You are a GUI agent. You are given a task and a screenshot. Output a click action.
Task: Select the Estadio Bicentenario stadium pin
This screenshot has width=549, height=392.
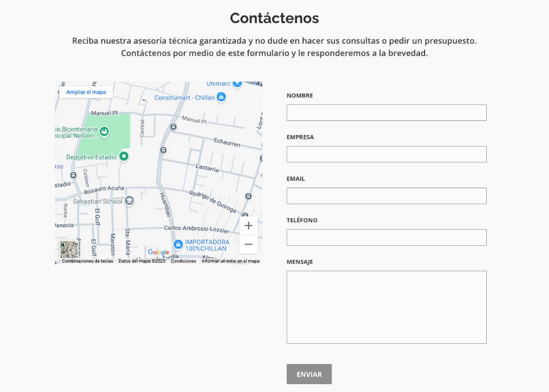pyautogui.click(x=104, y=132)
